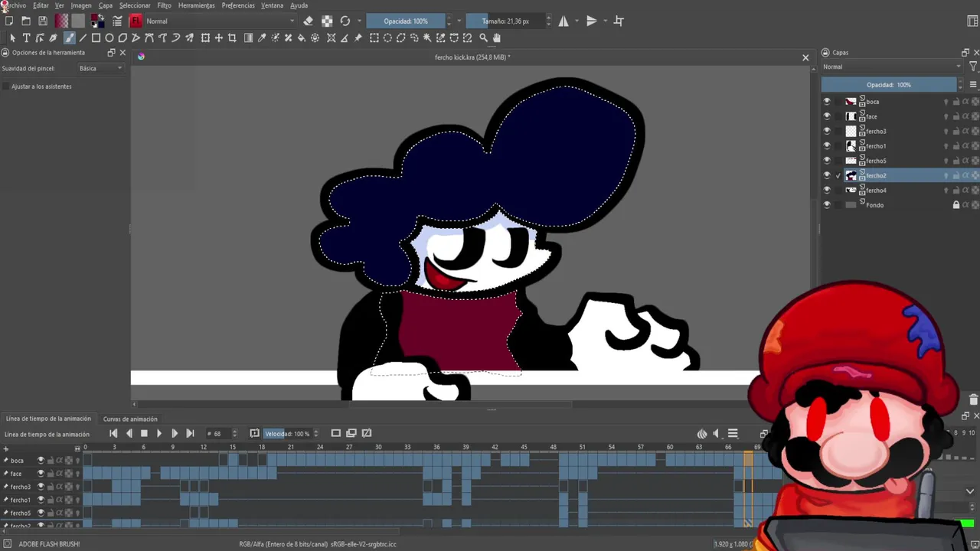Image resolution: width=980 pixels, height=551 pixels.
Task: Stop animation playback in the timeline
Action: [x=144, y=434]
